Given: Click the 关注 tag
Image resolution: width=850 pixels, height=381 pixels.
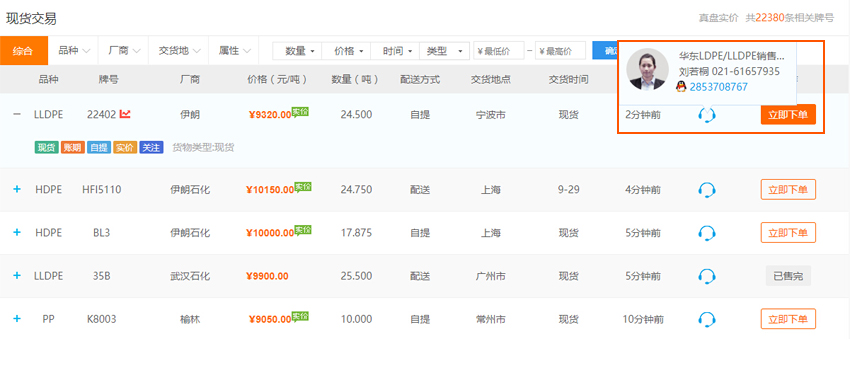Looking at the screenshot, I should click(x=151, y=147).
